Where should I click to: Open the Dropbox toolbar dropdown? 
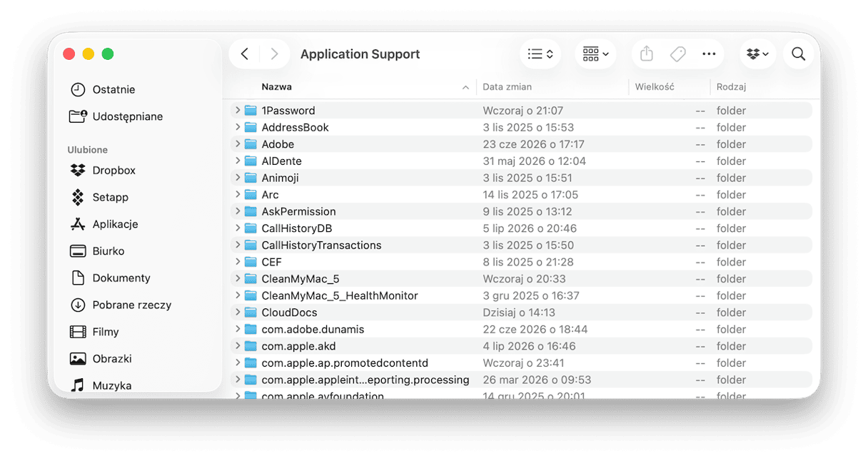757,54
